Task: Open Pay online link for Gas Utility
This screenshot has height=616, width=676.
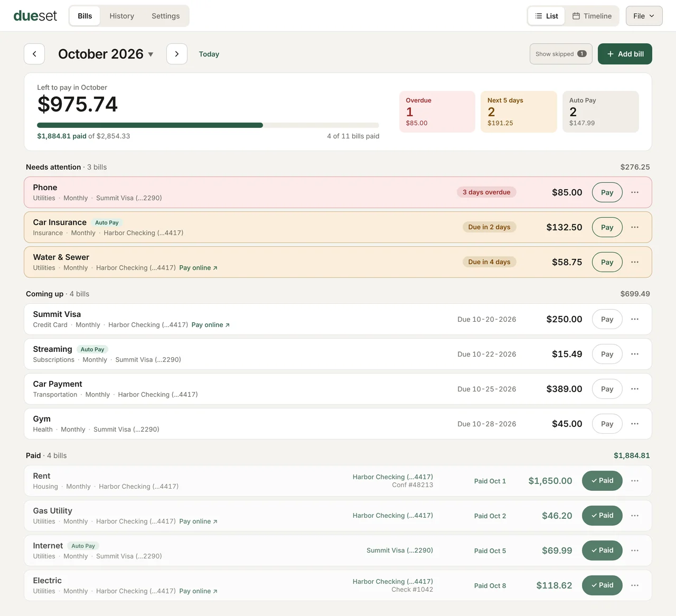Action: [198, 521]
